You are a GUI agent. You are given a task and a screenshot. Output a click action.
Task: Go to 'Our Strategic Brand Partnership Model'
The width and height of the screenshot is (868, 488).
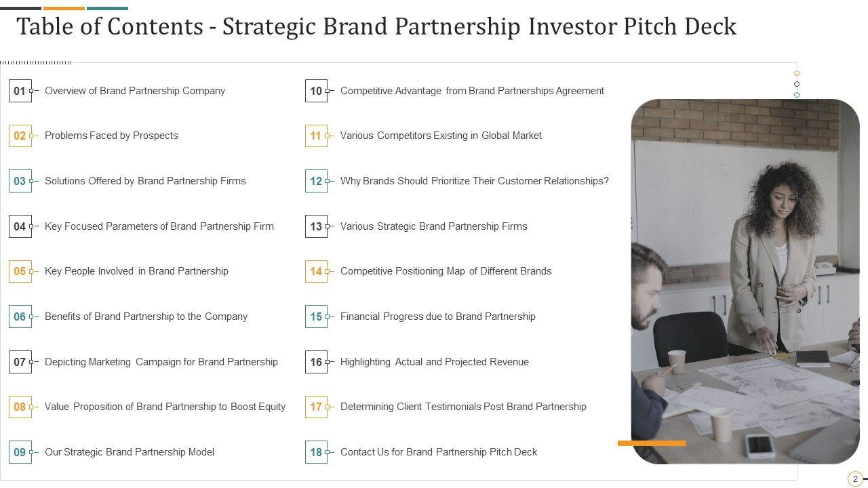pyautogui.click(x=130, y=452)
